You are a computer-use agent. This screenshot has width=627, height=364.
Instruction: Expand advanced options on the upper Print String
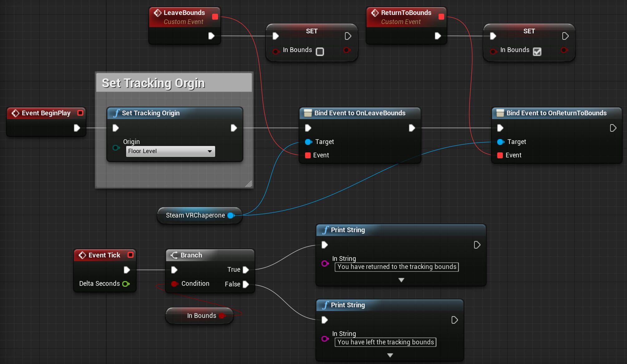(401, 280)
